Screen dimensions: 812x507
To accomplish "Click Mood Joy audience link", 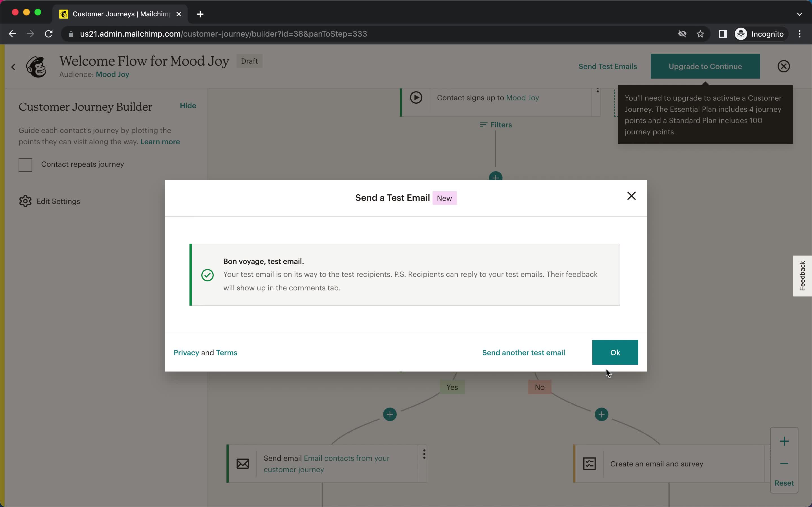I will 112,74.
